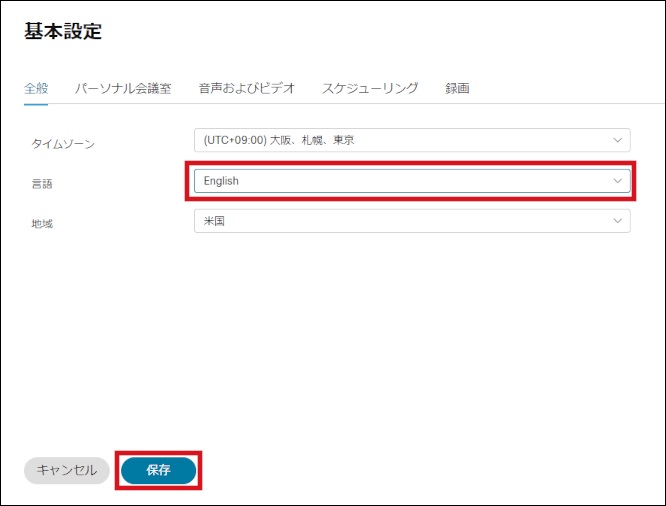The width and height of the screenshot is (666, 506).
Task: Open the 全般 tab
Action: pos(36,88)
